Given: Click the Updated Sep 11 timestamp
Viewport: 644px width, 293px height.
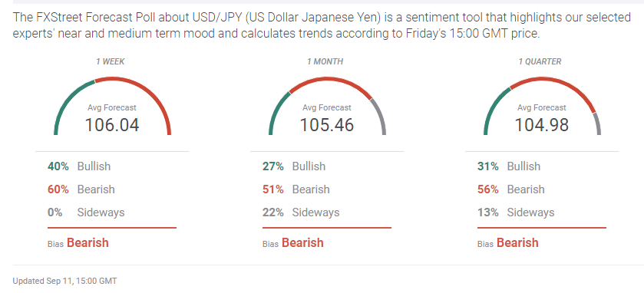Looking at the screenshot, I should 65,281.
